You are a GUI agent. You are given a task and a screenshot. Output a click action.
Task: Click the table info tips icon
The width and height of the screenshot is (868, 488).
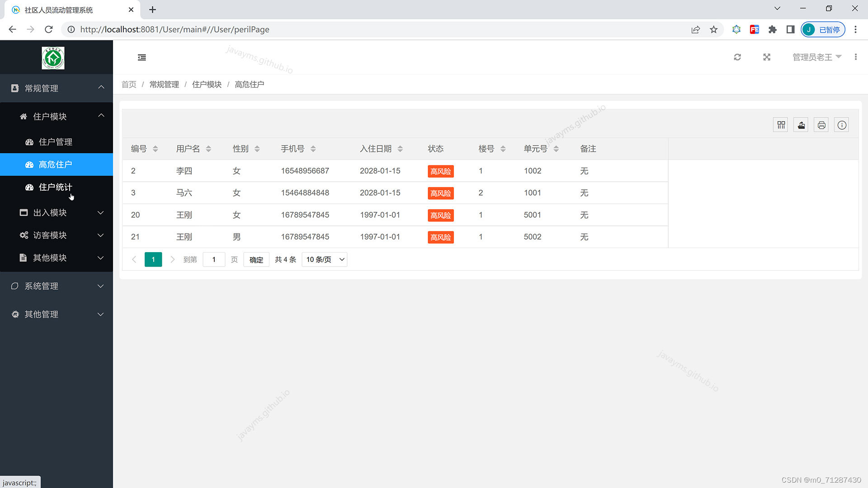tap(842, 125)
